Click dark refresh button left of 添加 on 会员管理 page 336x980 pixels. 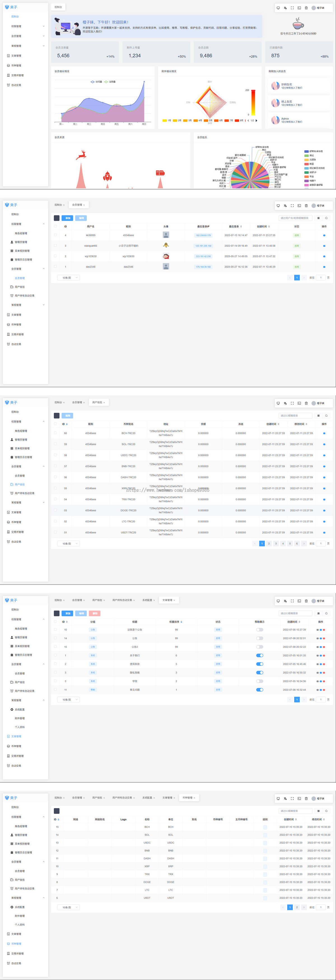tap(57, 218)
